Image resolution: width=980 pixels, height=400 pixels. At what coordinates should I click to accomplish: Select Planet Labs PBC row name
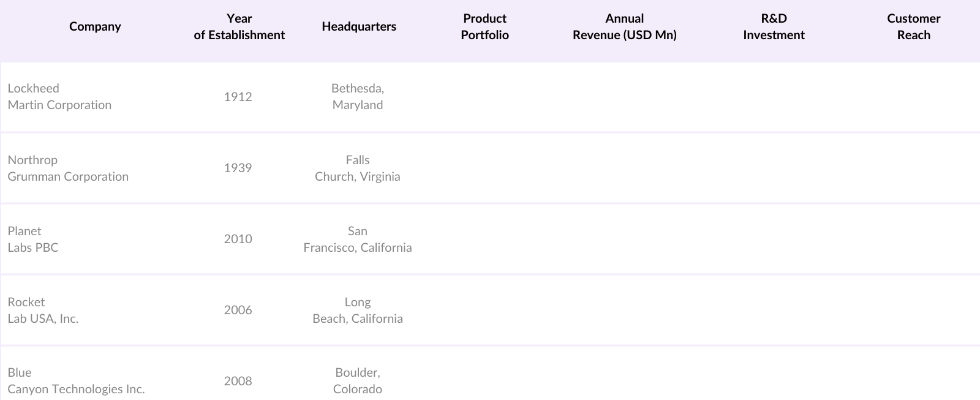tap(33, 239)
